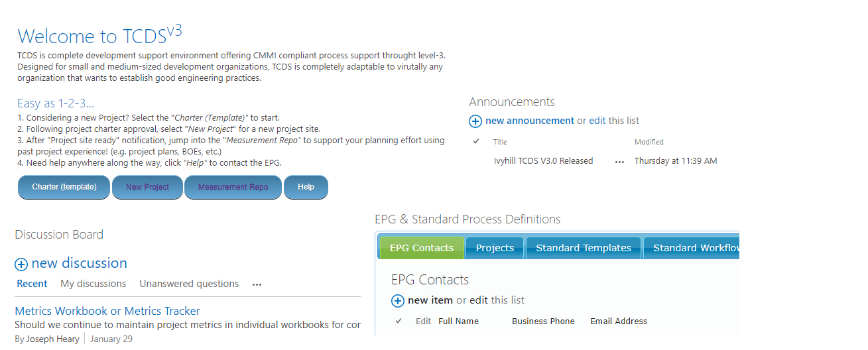Toggle select-all checkmark in EPG Contacts list
The image size is (868, 350).
click(x=399, y=321)
